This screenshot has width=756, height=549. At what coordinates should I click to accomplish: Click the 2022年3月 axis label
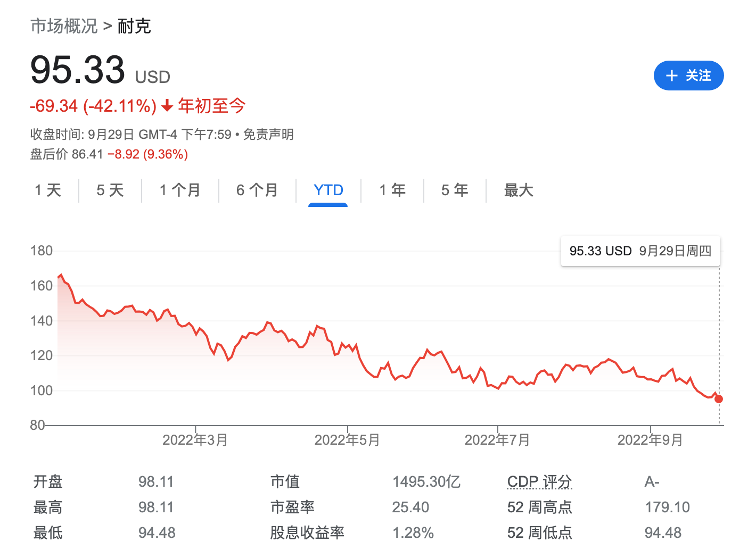[195, 440]
